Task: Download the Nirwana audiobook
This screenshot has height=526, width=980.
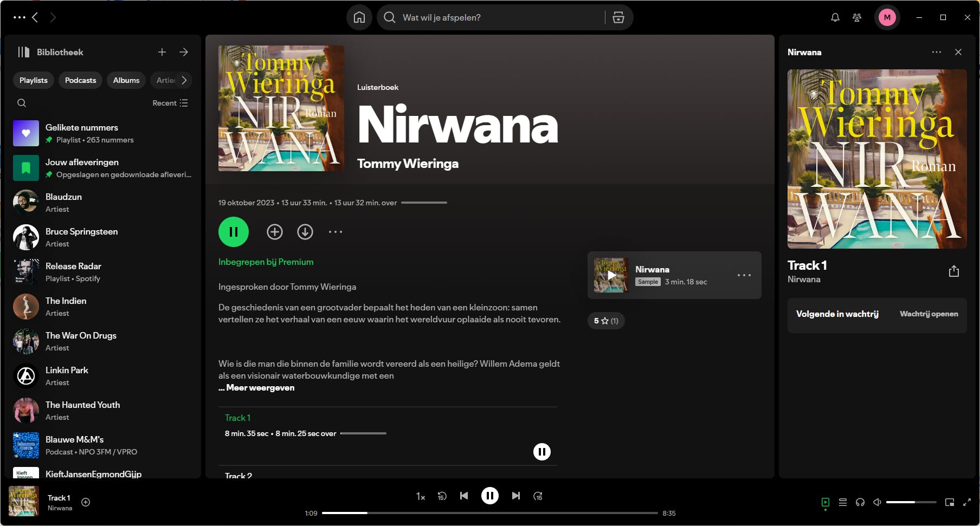Action: point(305,232)
